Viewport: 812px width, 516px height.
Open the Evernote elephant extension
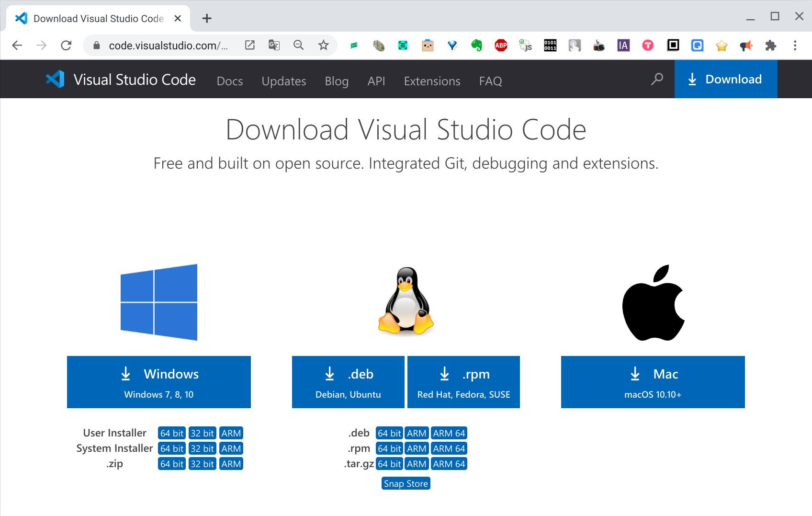click(476, 46)
